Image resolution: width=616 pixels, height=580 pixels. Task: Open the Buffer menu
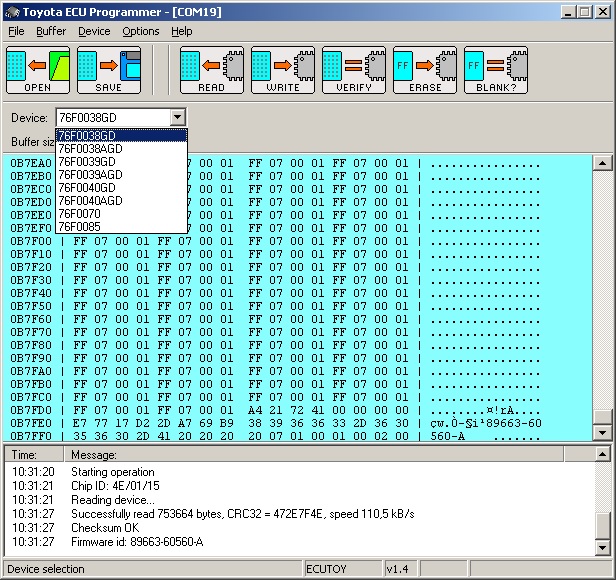51,31
